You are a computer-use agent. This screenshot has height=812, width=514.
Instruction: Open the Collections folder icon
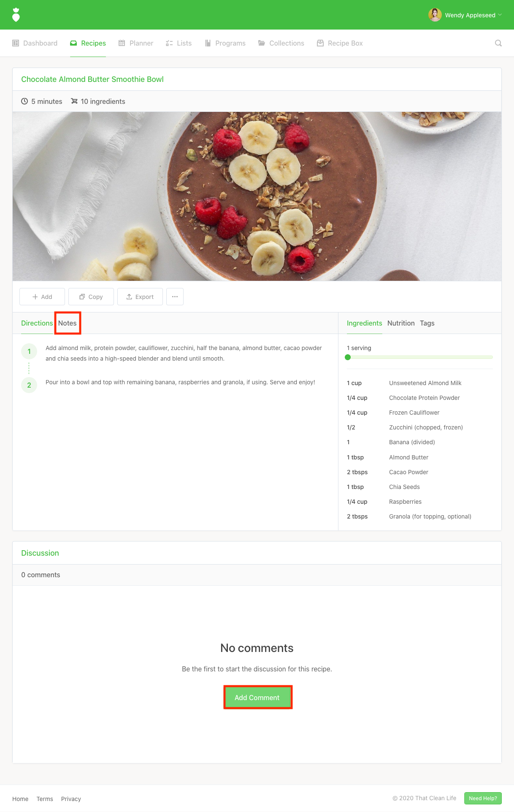(x=262, y=43)
